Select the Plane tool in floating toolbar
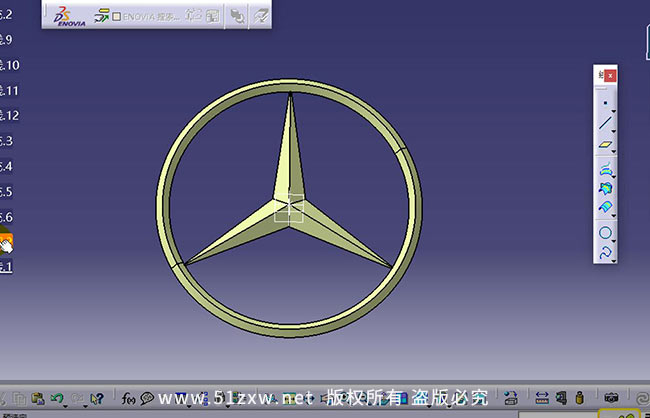Screen dimensions: 650x418 (605, 144)
